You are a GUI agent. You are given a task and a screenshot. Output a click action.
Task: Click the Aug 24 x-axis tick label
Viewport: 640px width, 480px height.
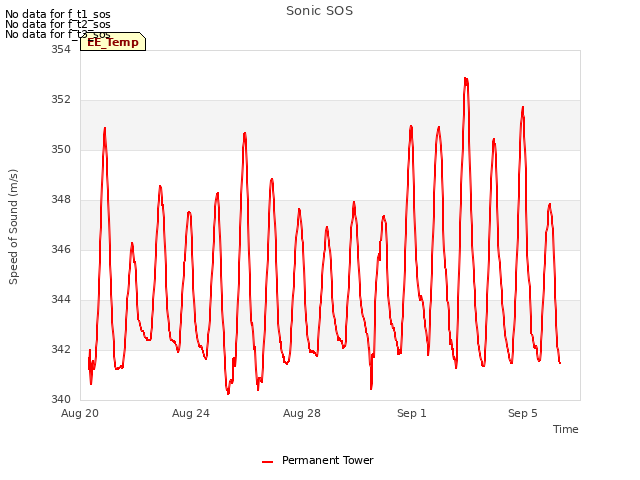click(191, 413)
